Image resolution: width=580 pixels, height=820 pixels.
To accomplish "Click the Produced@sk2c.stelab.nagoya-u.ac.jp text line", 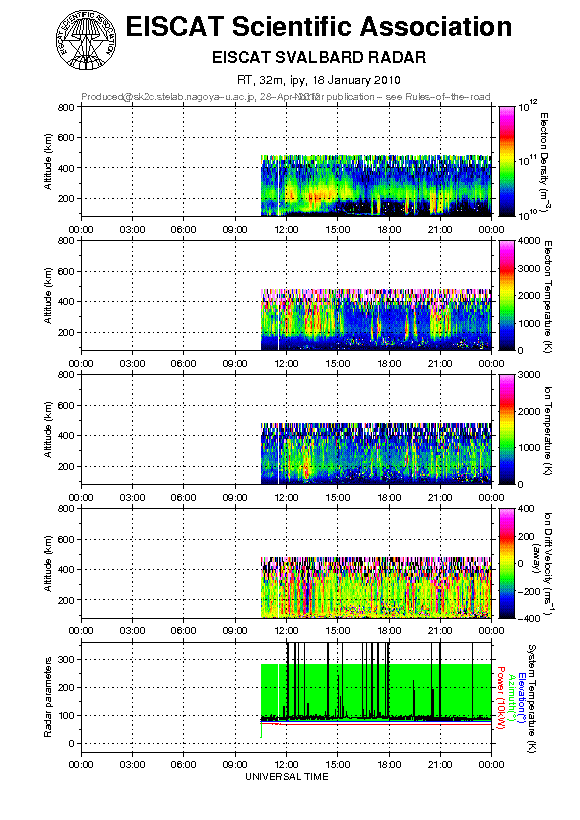I will pos(286,97).
